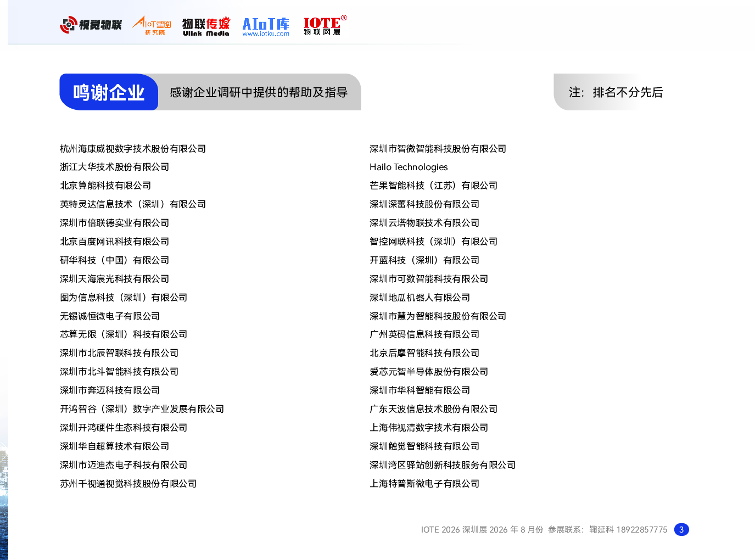Select 爱芯元智半导体股份有限公司
Image resolution: width=755 pixels, height=560 pixels.
429,372
